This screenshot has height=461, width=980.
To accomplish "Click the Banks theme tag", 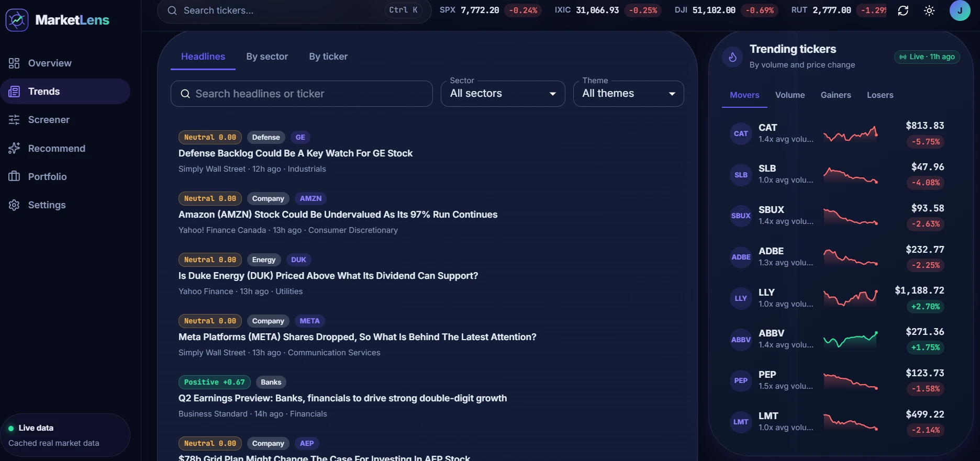I will click(x=271, y=383).
